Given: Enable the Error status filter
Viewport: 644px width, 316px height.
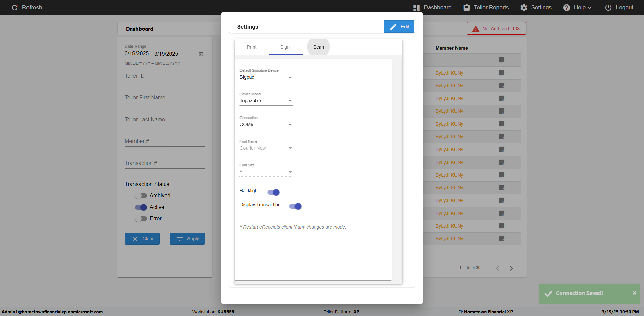Looking at the screenshot, I should pyautogui.click(x=141, y=219).
